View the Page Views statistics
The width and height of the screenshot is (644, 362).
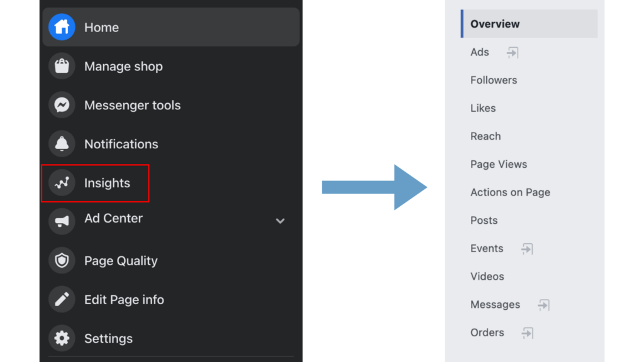[x=499, y=164]
